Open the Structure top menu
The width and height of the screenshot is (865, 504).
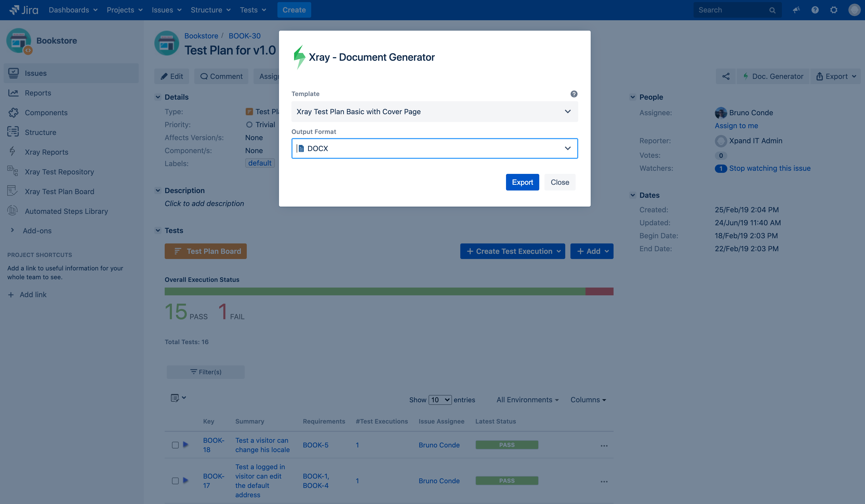click(210, 10)
